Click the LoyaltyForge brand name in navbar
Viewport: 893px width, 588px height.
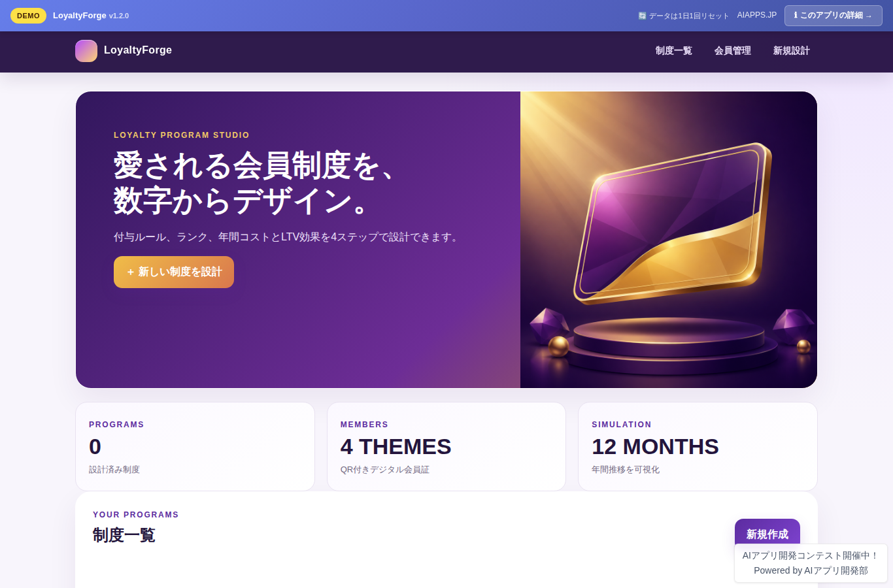(x=138, y=50)
